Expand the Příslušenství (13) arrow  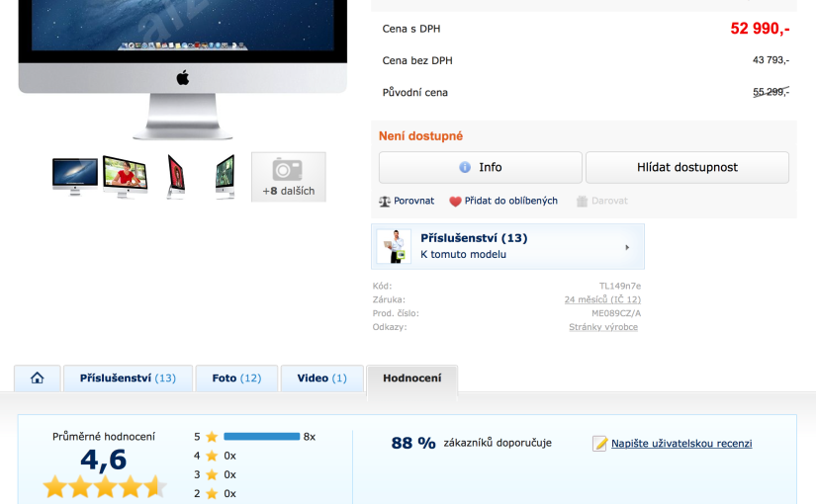coord(627,248)
